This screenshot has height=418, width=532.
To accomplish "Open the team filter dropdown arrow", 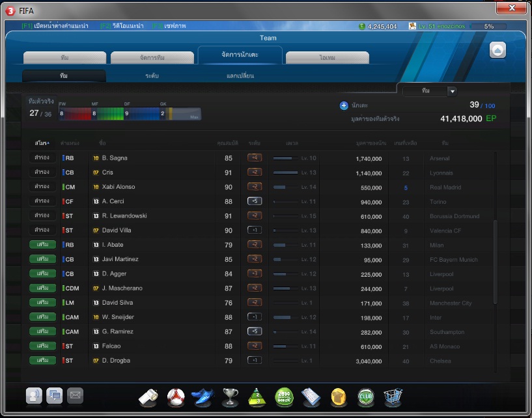I will (x=452, y=91).
